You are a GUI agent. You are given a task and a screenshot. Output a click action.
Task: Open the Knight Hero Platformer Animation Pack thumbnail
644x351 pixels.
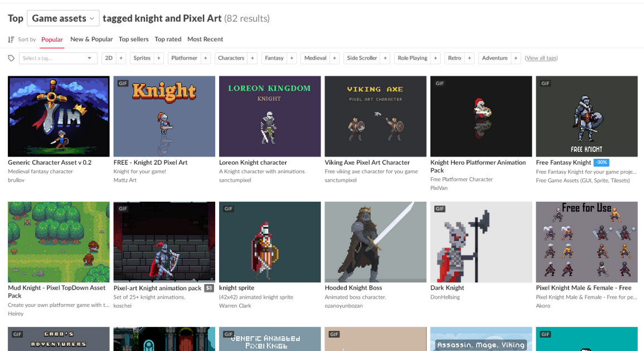(x=481, y=116)
